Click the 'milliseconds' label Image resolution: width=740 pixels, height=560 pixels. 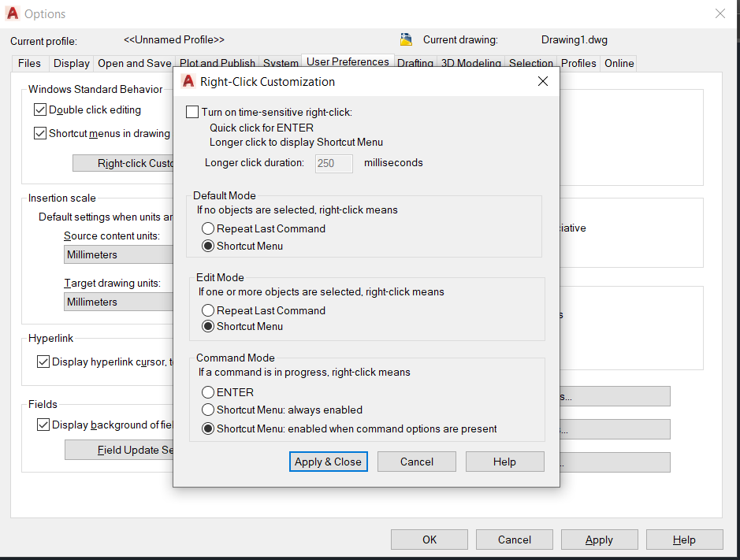pyautogui.click(x=393, y=163)
